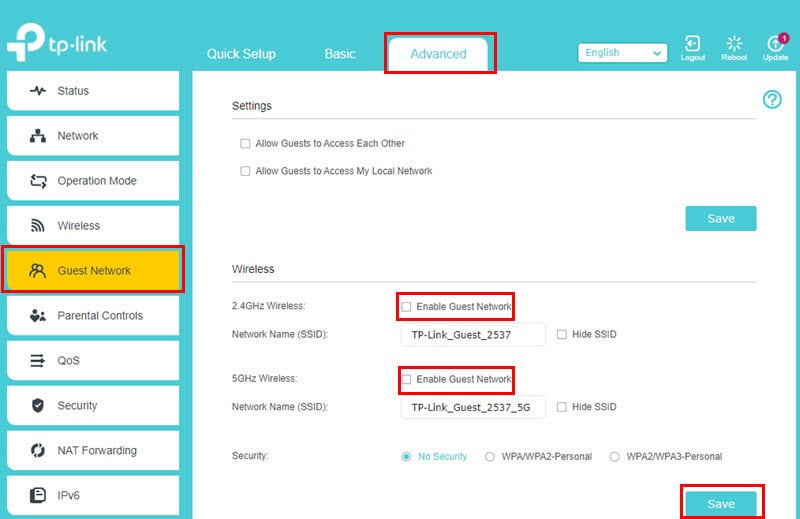The image size is (800, 519).
Task: Open the Guest Network sidebar label
Action: pyautogui.click(x=94, y=270)
